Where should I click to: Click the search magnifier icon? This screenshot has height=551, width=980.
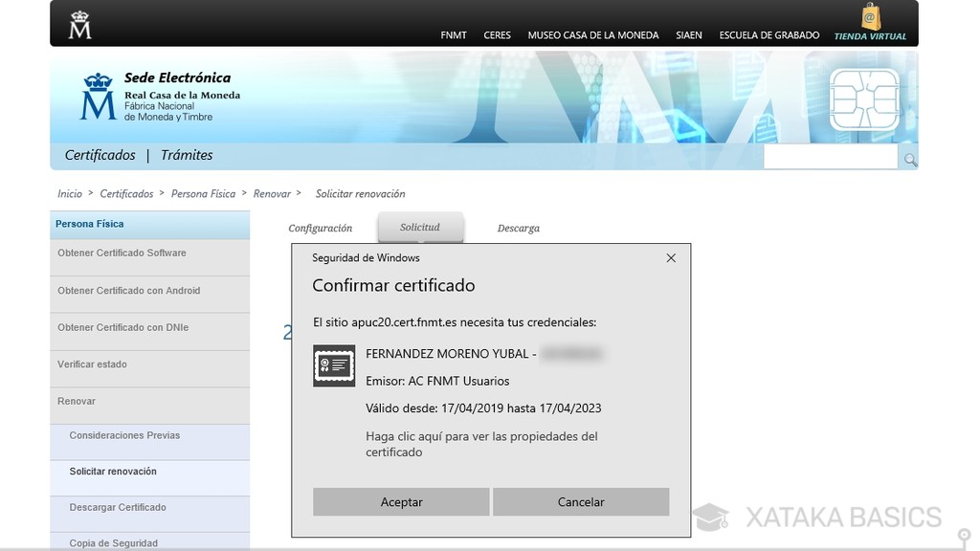coord(908,158)
